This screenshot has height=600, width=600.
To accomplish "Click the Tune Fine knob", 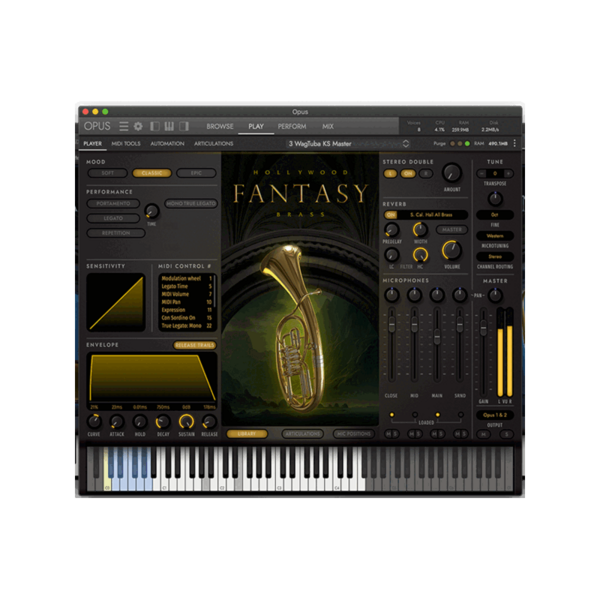I will (x=495, y=199).
